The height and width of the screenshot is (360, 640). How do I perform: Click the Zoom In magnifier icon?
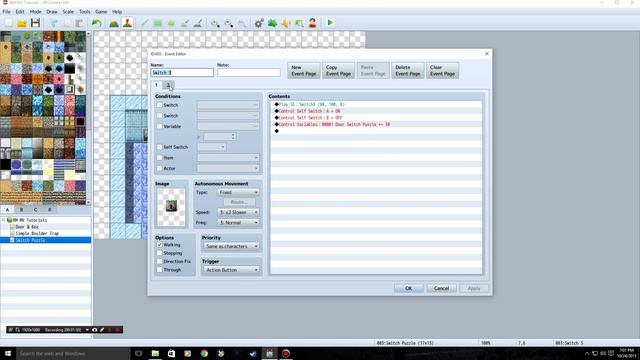point(215,23)
